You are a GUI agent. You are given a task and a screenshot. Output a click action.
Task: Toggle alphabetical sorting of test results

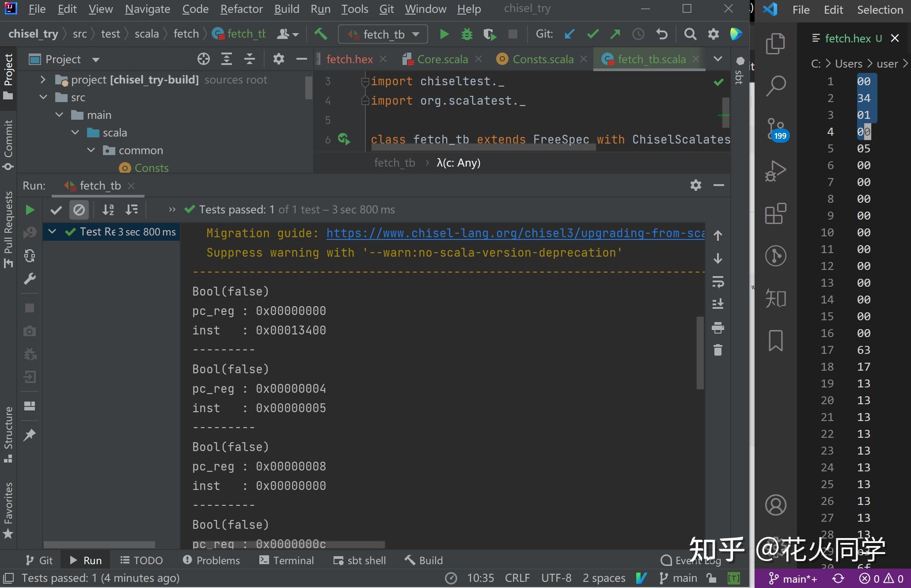[108, 210]
